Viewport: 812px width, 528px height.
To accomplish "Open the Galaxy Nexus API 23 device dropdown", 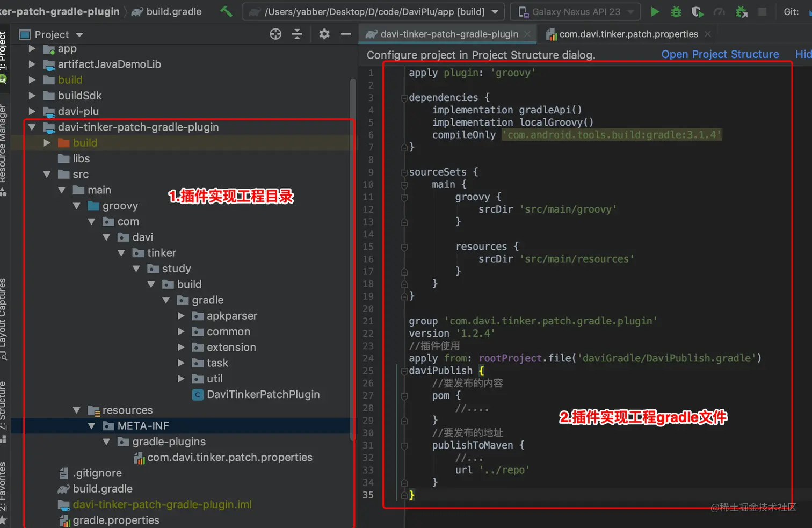I will (575, 11).
